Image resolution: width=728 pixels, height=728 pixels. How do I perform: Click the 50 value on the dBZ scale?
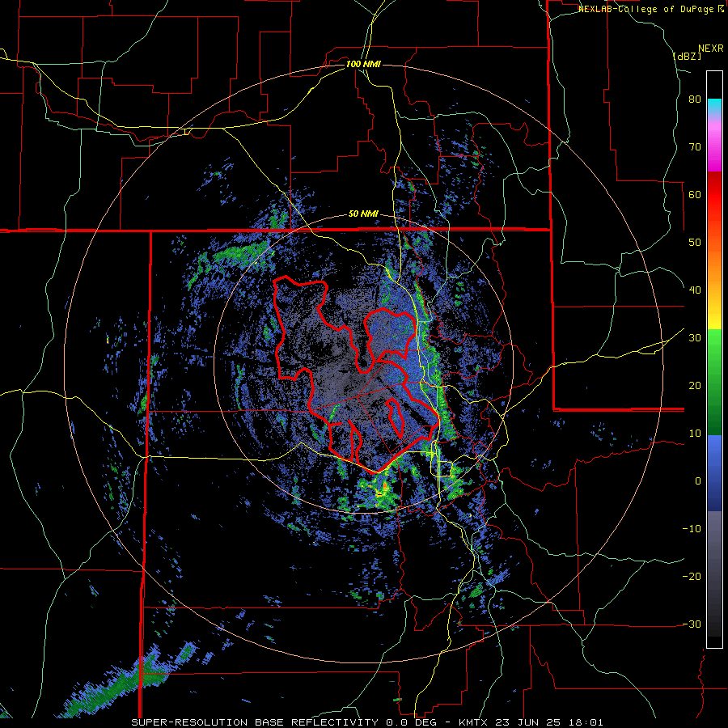click(x=695, y=243)
